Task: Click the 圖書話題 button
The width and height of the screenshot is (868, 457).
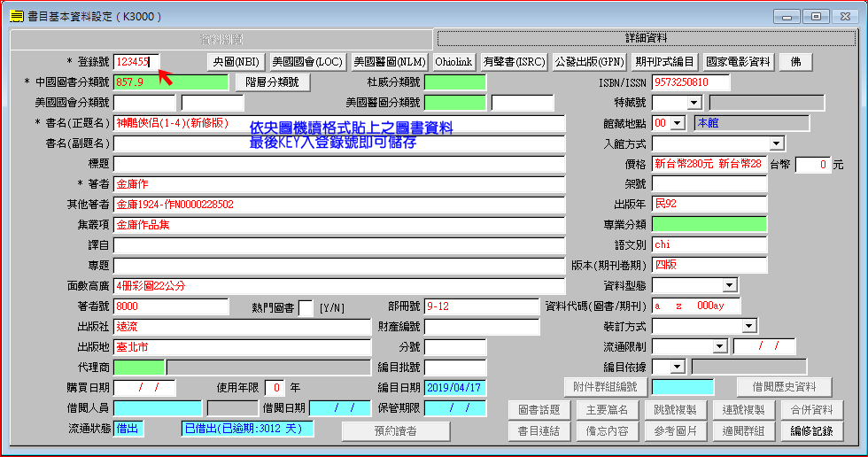Action: click(539, 410)
